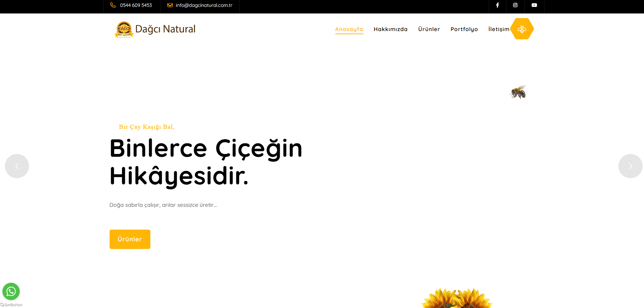Call the 0544 609 5453 phone link
Viewport: 644px width, 308px height.
(x=136, y=5)
